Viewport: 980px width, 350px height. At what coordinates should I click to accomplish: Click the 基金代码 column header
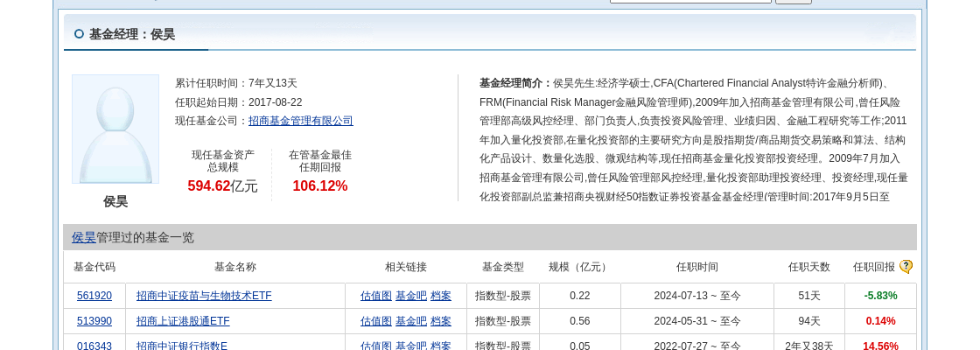(x=94, y=267)
